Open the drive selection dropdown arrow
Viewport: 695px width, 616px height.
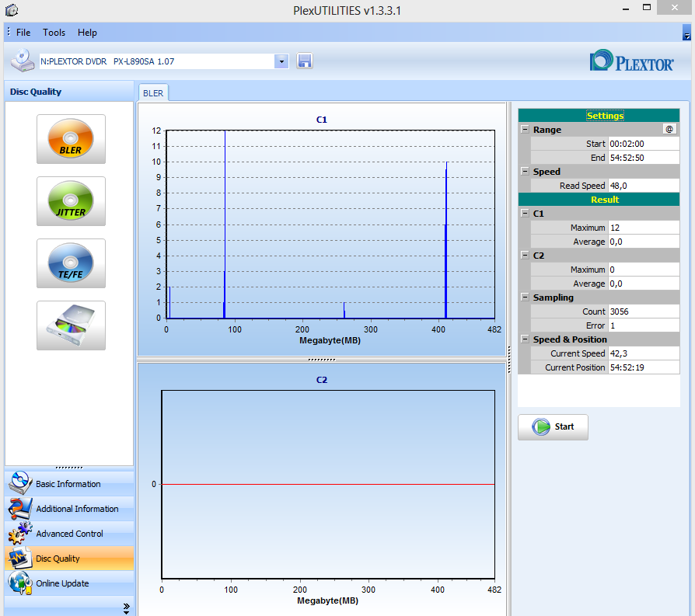[x=281, y=61]
